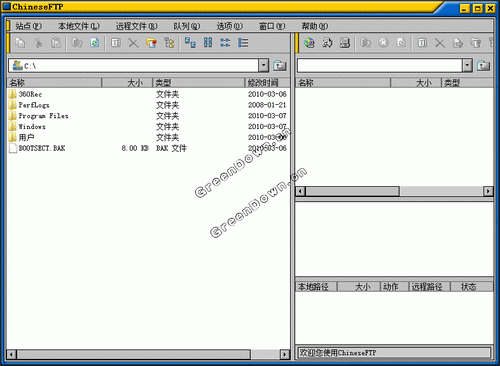Switch local pane to large icons view

click(190, 43)
